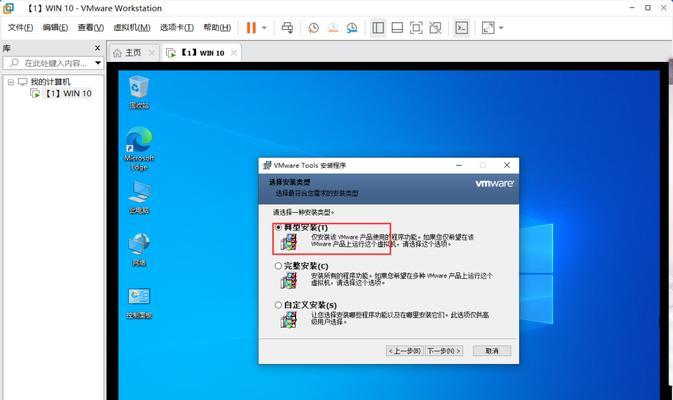Close the VMware Tools installer dialog
This screenshot has width=673, height=400.
point(507,165)
